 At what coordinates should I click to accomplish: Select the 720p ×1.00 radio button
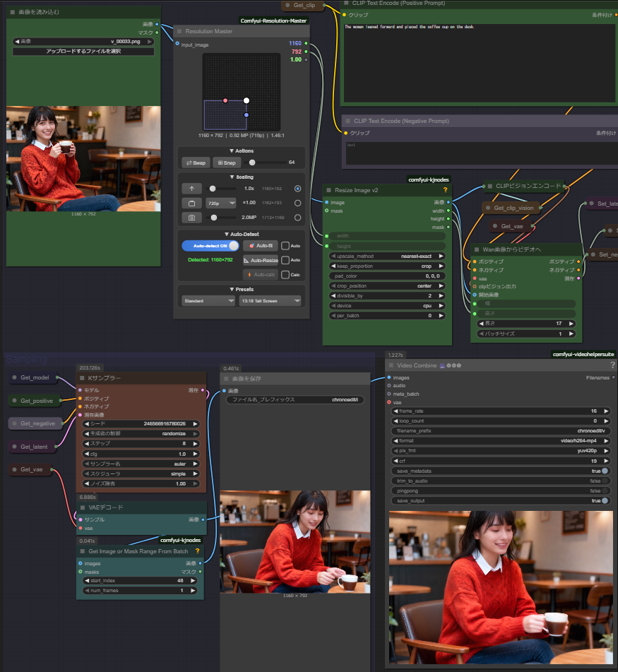(x=297, y=203)
